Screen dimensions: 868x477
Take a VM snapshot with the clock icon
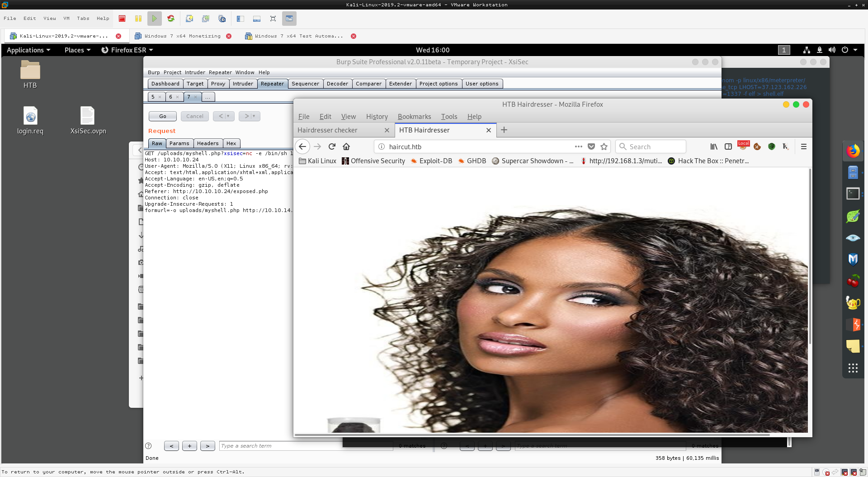tap(189, 19)
